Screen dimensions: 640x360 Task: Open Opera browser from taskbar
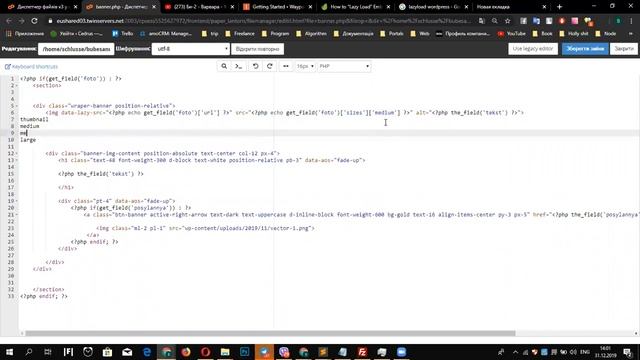[x=205, y=352]
